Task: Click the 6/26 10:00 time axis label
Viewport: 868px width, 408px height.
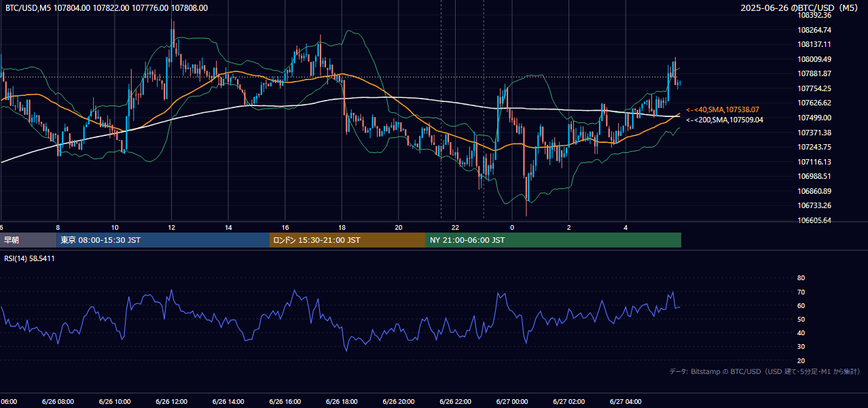Action: pyautogui.click(x=115, y=402)
